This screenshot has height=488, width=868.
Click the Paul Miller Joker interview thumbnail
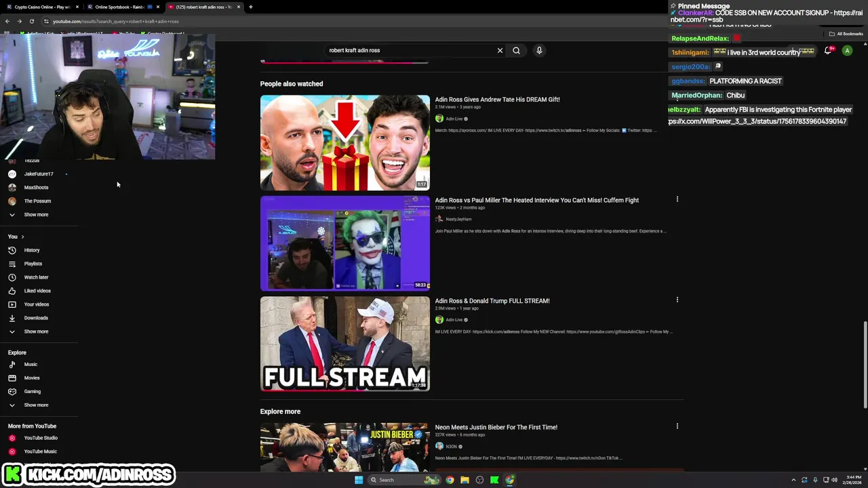coord(345,243)
